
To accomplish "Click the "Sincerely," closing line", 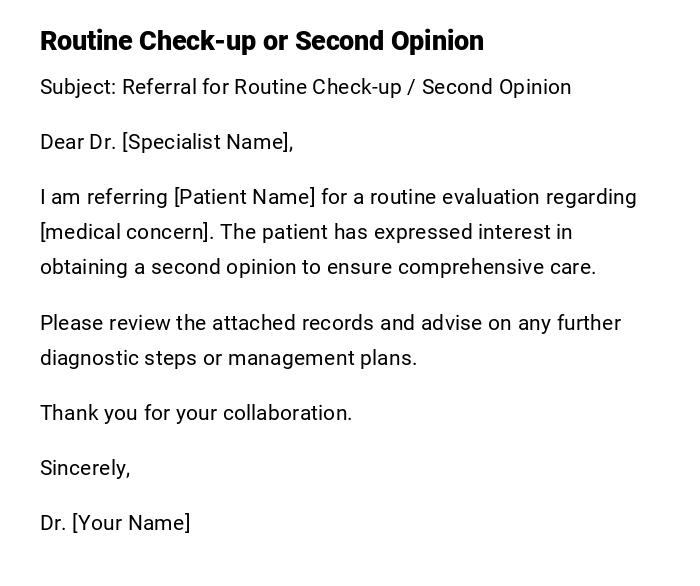I will click(x=85, y=468).
